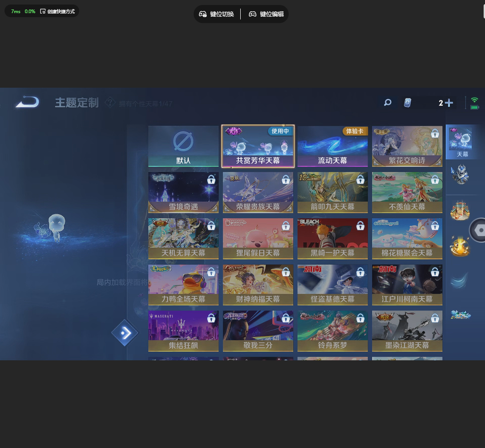Select the 黑崎一护天幕 Bleach theme
485x448 pixels.
coord(333,239)
